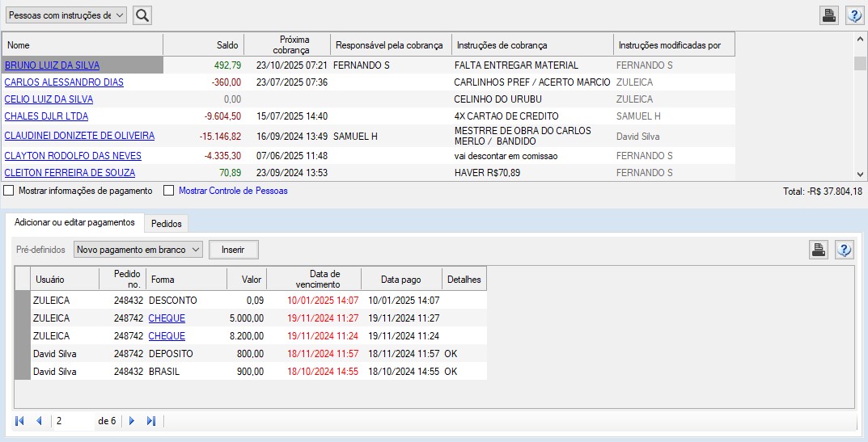This screenshot has width=868, height=442.
Task: Open help icon in the payments panel
Action: [844, 250]
